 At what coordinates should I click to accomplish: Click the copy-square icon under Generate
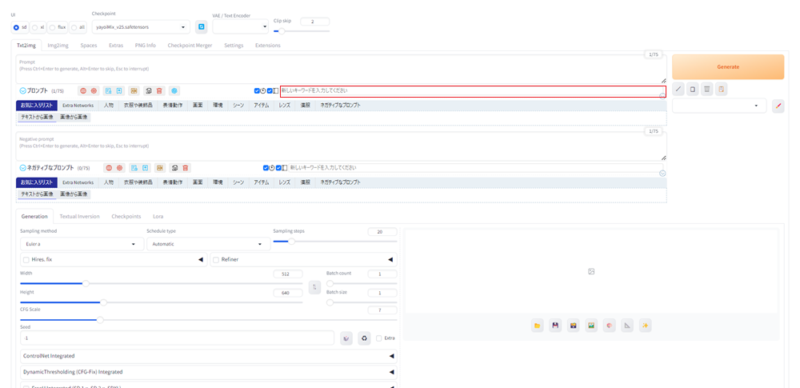tap(692, 89)
